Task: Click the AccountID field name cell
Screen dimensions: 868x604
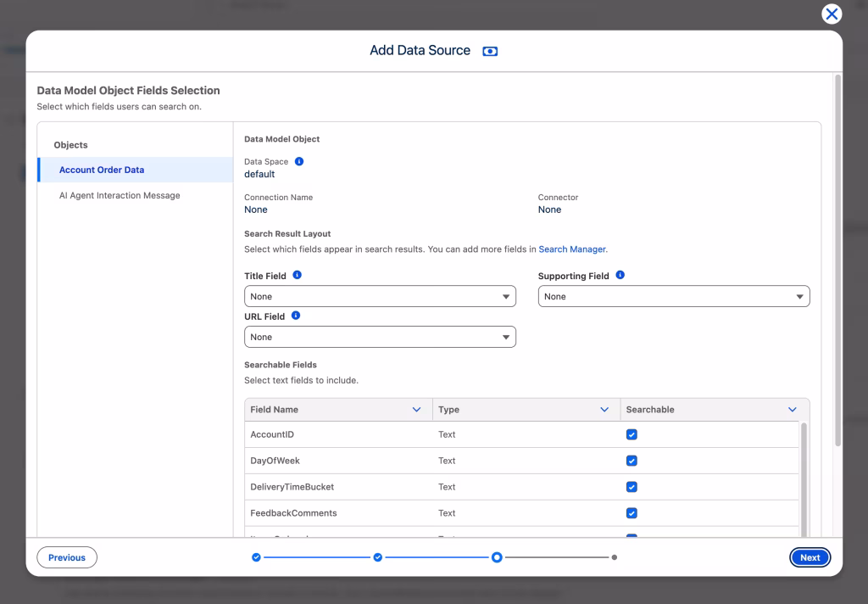Action: tap(338, 434)
